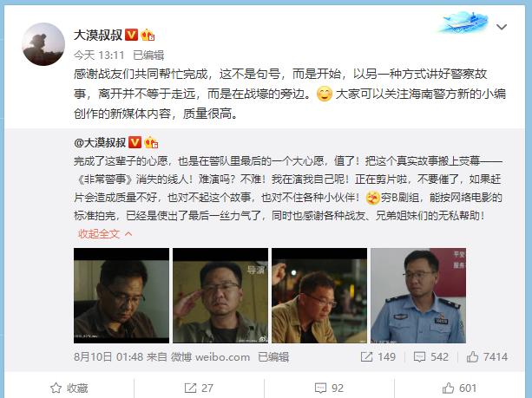This screenshot has height=398, width=532.
Task: Like the original post showing 7414 likes
Action: (487, 356)
